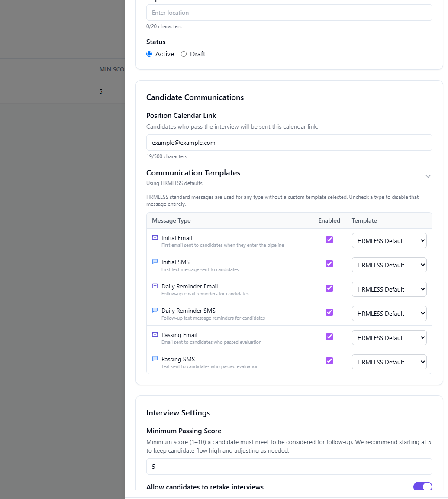This screenshot has width=448, height=499.
Task: Click the Enter location text field
Action: [x=289, y=13]
